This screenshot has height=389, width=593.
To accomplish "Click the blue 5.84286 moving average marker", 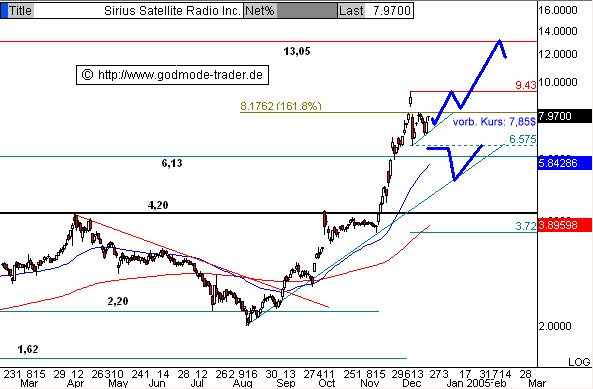I will (x=565, y=163).
